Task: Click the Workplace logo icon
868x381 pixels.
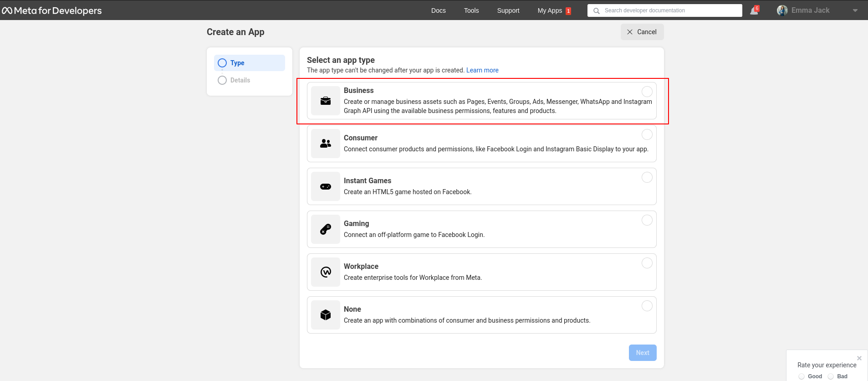Action: 326,272
